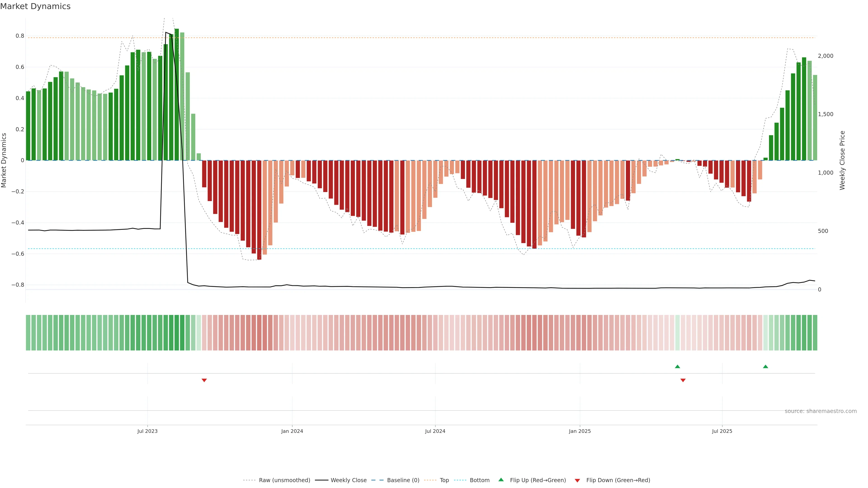This screenshot has width=868, height=488.
Task: Click the red Flip Down marker near Sep 2023
Action: pos(204,380)
